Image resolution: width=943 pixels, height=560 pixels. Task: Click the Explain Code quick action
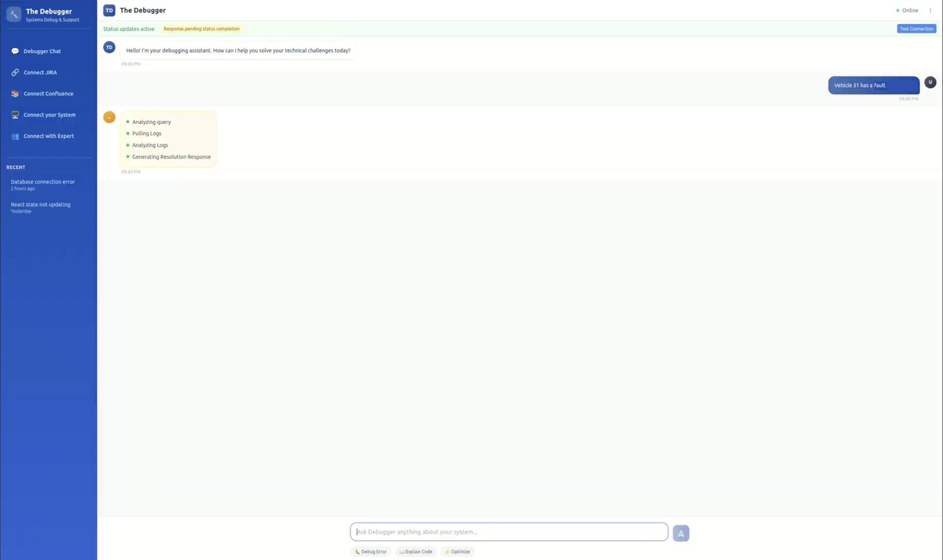(x=416, y=551)
